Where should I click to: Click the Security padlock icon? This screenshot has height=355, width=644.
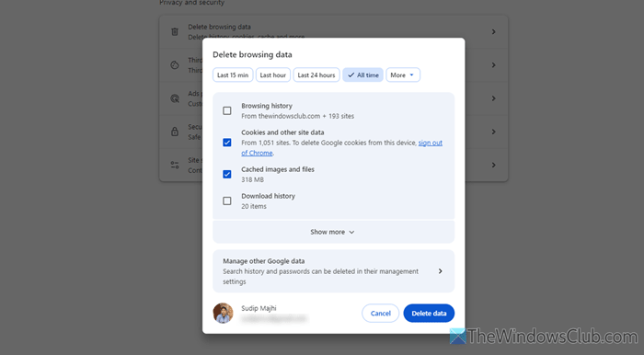click(x=175, y=132)
